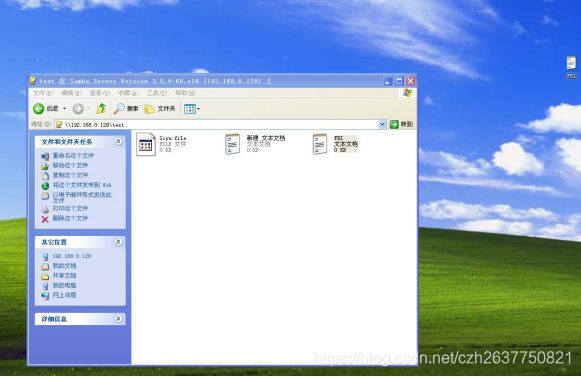The image size is (581, 377).
Task: Click the My Computer (我的电脑) icon
Action: point(45,286)
